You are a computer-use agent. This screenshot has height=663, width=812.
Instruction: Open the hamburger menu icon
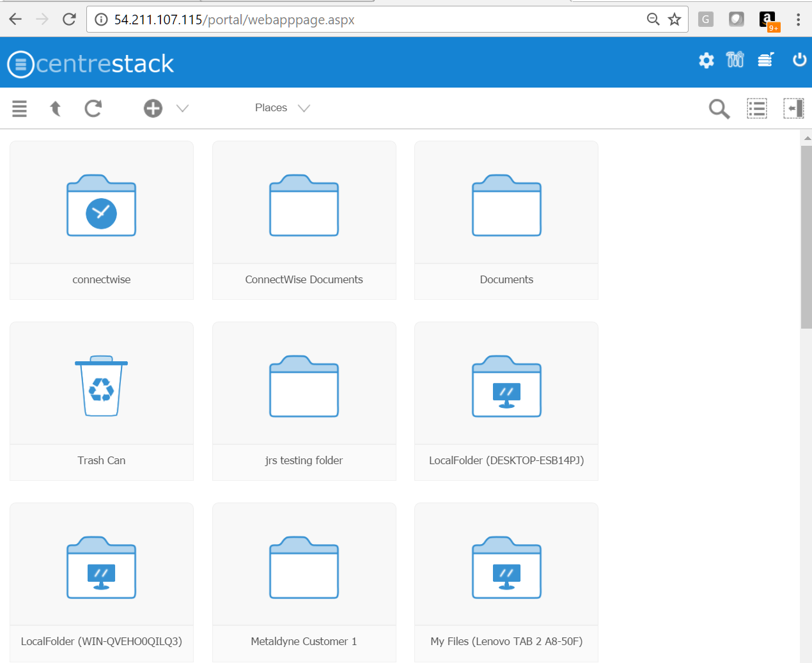tap(20, 109)
